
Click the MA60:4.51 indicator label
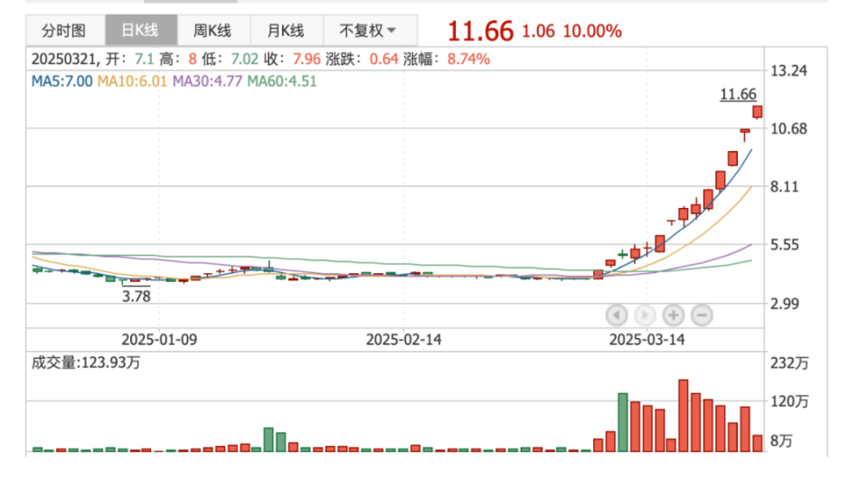coord(282,81)
